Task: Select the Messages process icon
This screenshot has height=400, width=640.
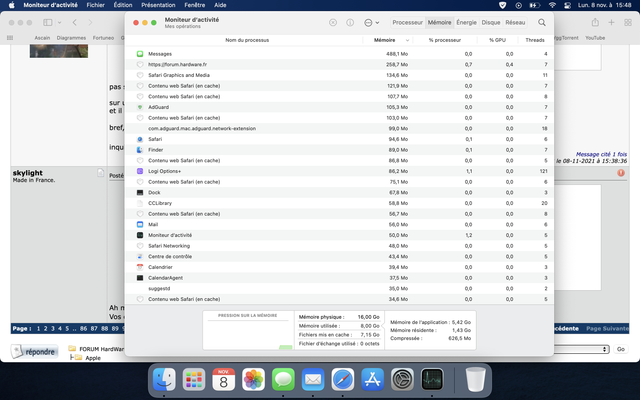Action: [140, 54]
